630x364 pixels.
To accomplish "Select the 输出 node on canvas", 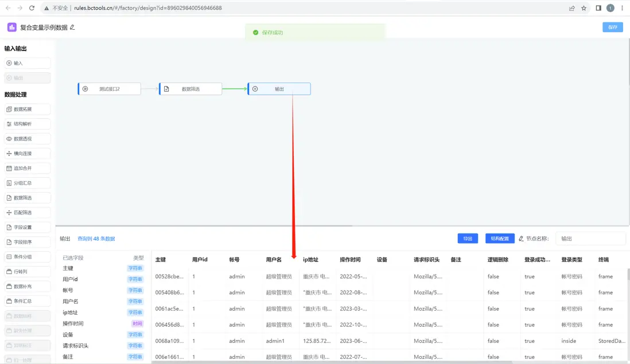I will (x=279, y=89).
